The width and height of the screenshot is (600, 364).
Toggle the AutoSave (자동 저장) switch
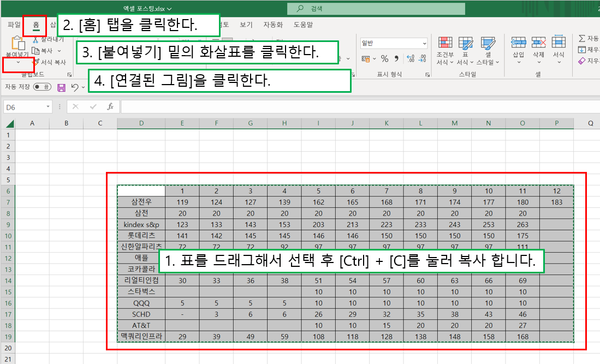point(42,87)
